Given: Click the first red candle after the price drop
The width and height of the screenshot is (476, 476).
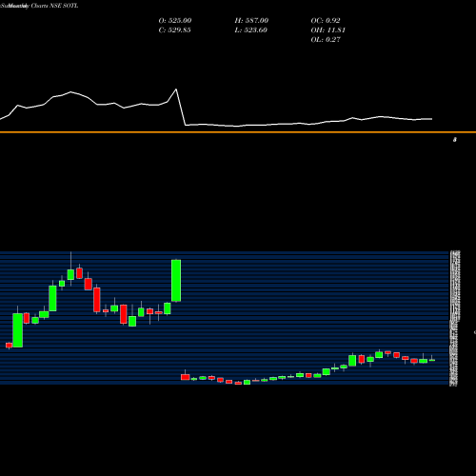Looking at the screenshot, I should click(x=186, y=377).
